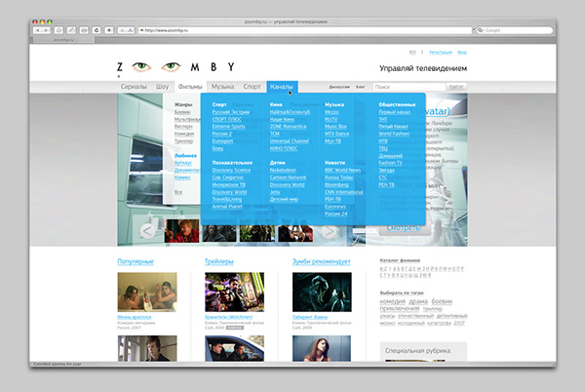The width and height of the screenshot is (585, 392).
Task: Click the 'Все' link in genres menu
Action: tap(178, 192)
